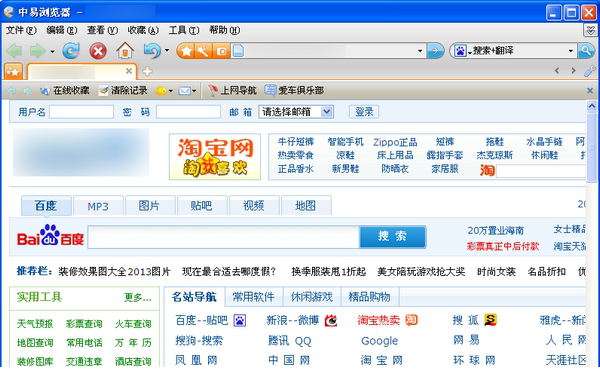Open the 更多... link in 实用工具
Image resolution: width=600 pixels, height=381 pixels.
pyautogui.click(x=138, y=297)
